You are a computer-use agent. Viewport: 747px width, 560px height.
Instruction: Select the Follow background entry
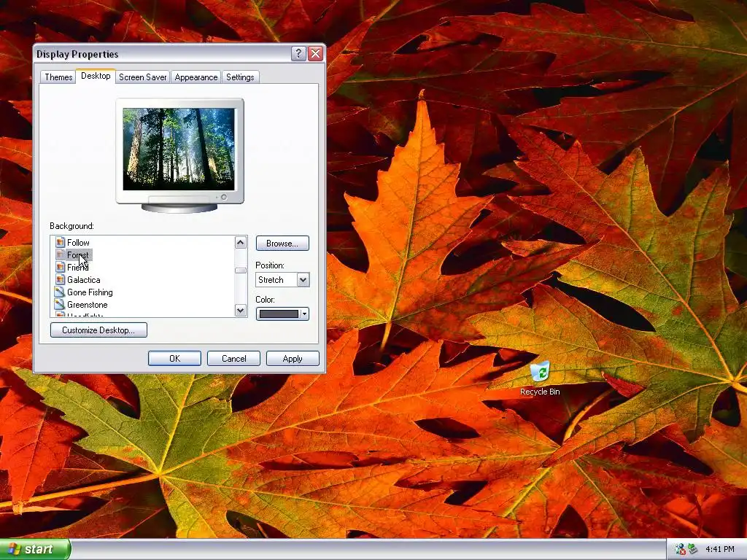(78, 242)
